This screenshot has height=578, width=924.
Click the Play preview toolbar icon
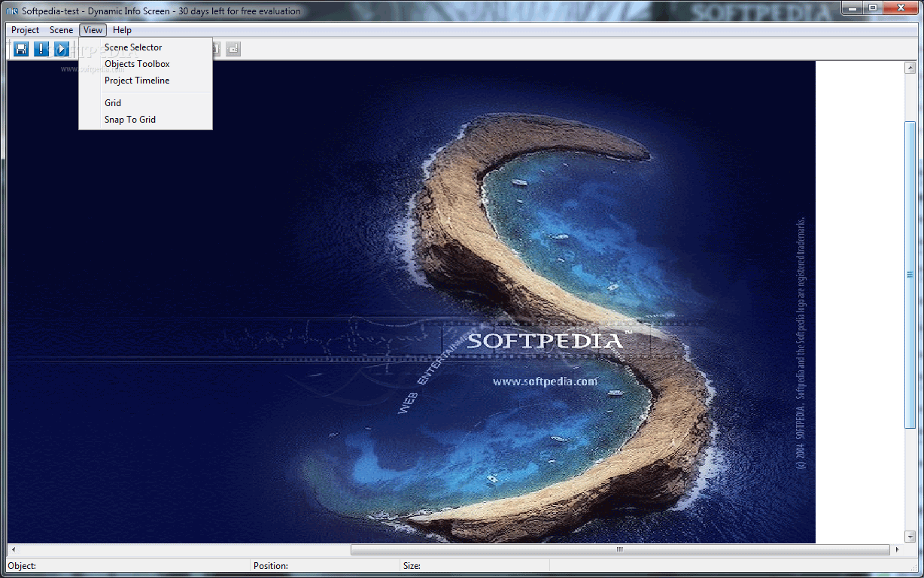coord(62,49)
